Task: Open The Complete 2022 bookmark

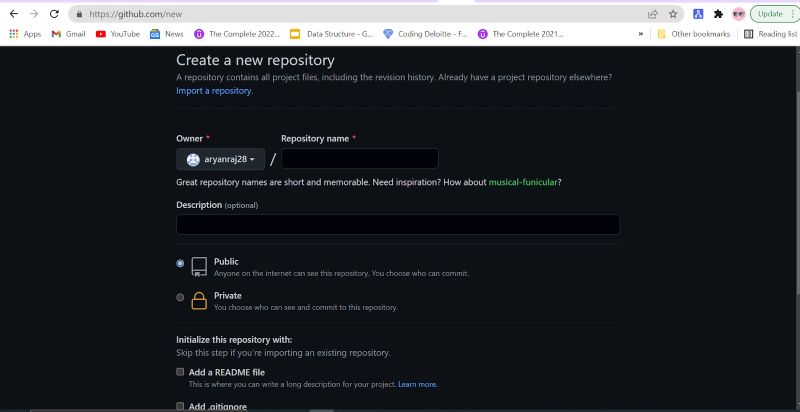Action: click(237, 34)
